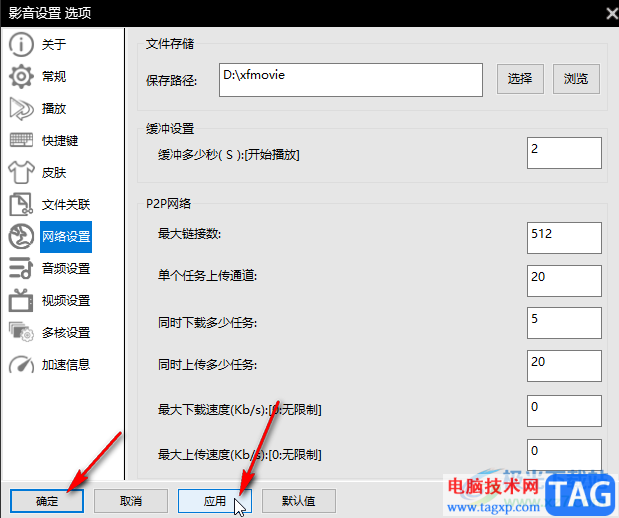
Task: Switch to the 常规 section label
Action: pos(54,76)
